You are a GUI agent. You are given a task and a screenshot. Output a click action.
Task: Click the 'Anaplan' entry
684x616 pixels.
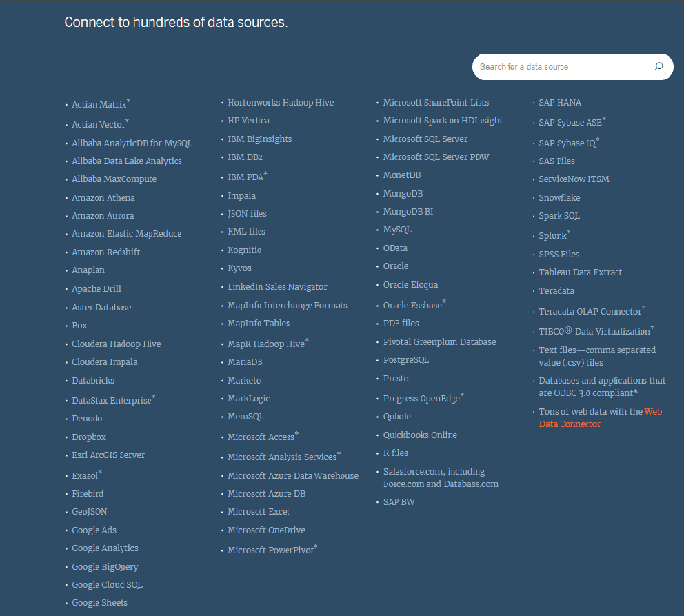tap(88, 270)
